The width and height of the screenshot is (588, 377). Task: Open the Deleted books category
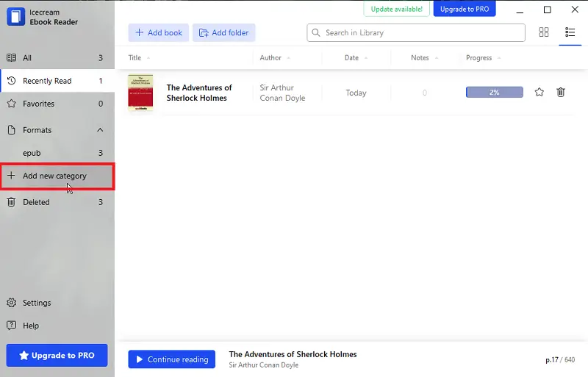(x=57, y=202)
